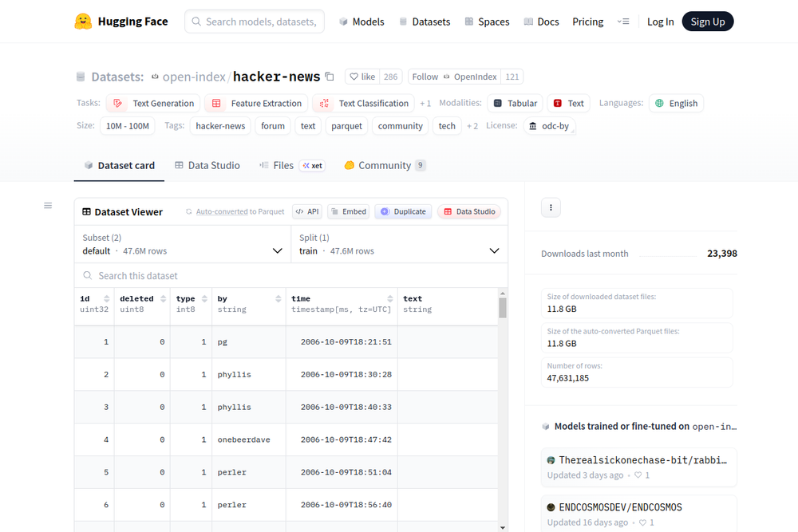Open the Datasets page
This screenshot has width=798, height=532.
coord(425,22)
